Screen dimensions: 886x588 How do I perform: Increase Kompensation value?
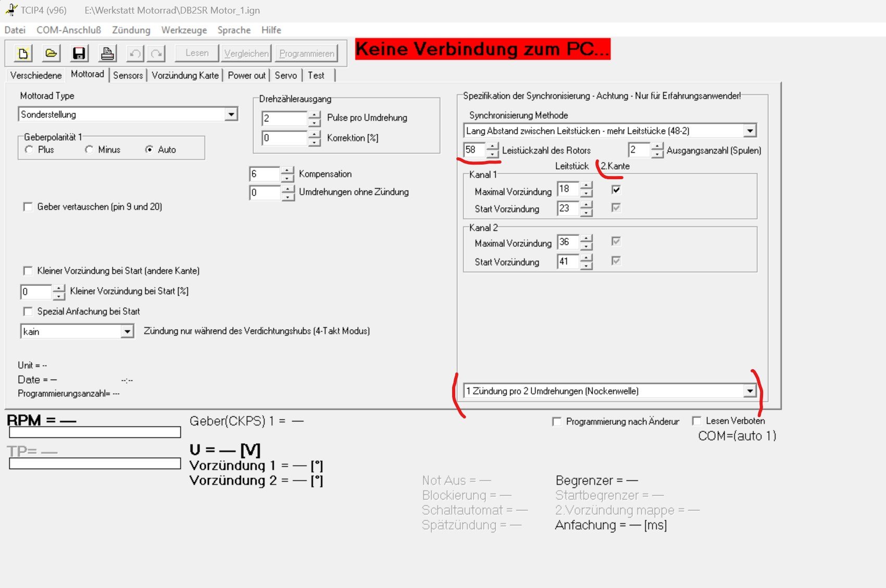tap(288, 170)
